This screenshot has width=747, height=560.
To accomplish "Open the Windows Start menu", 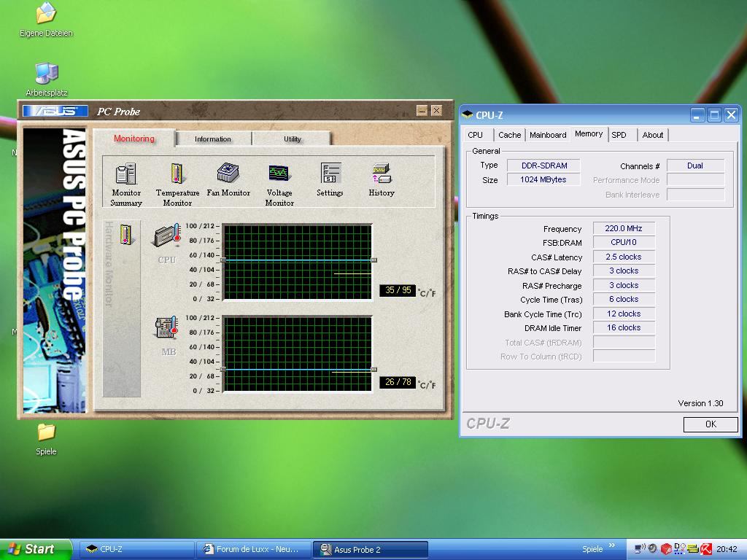I will coord(36,549).
